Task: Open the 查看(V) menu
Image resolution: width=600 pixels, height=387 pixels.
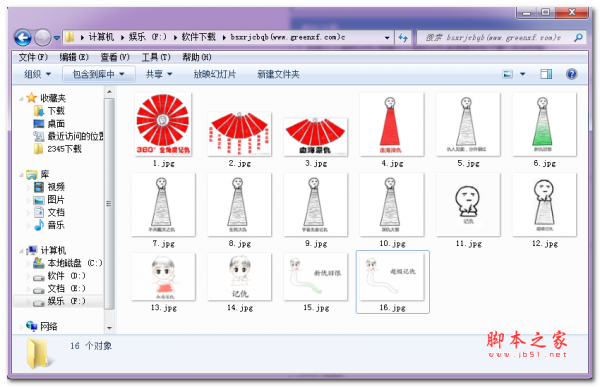Action: tap(115, 57)
